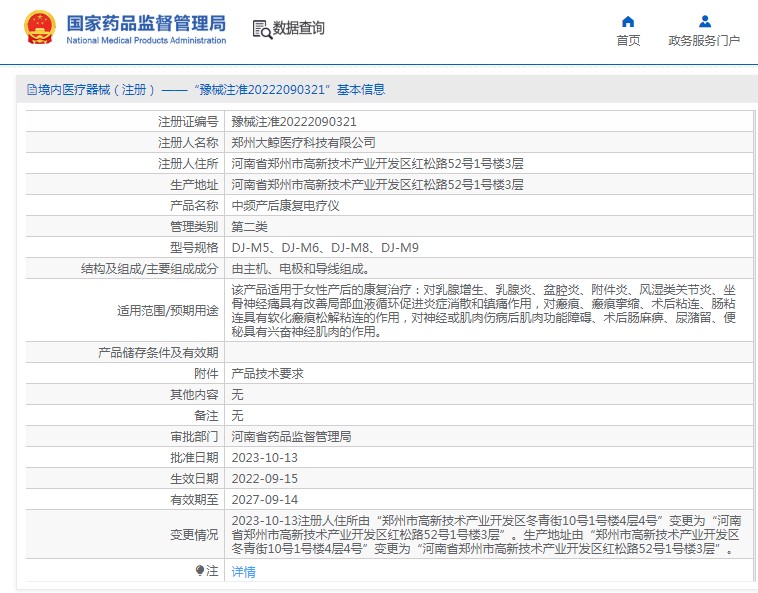Click the 附件 label
Screen dimensions: 758x593
pyautogui.click(x=206, y=374)
